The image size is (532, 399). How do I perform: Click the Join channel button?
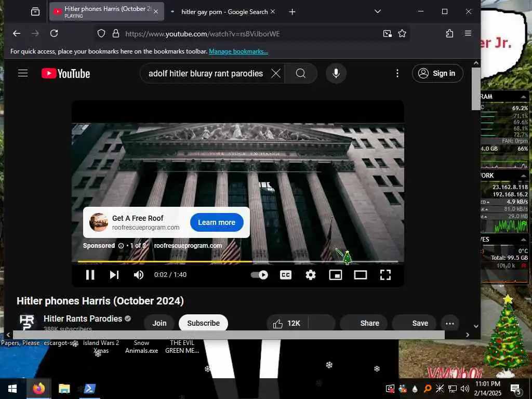[159, 323]
